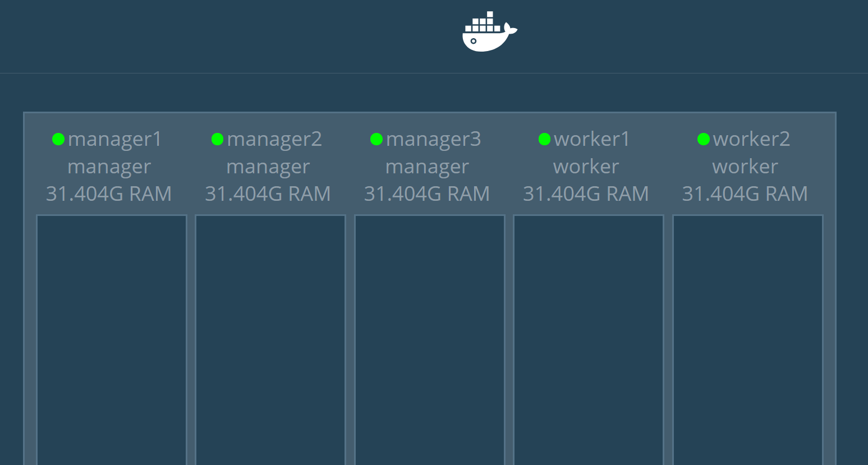The width and height of the screenshot is (868, 465).
Task: Select the green status dot beside worker2
Action: [x=704, y=139]
